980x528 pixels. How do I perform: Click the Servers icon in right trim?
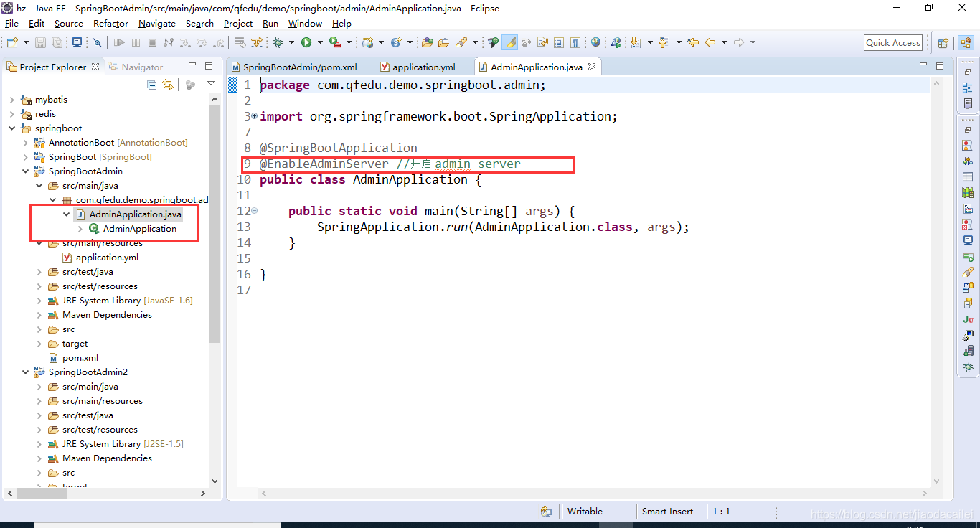coord(968,350)
